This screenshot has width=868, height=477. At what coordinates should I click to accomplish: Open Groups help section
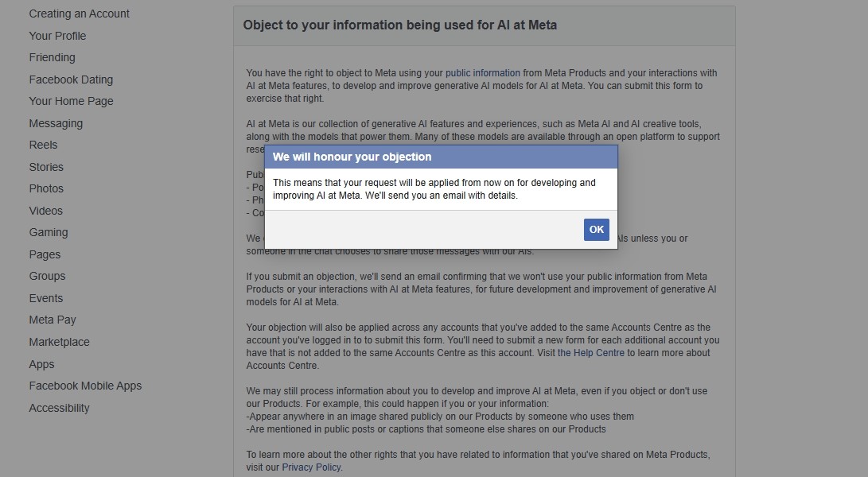click(x=47, y=276)
